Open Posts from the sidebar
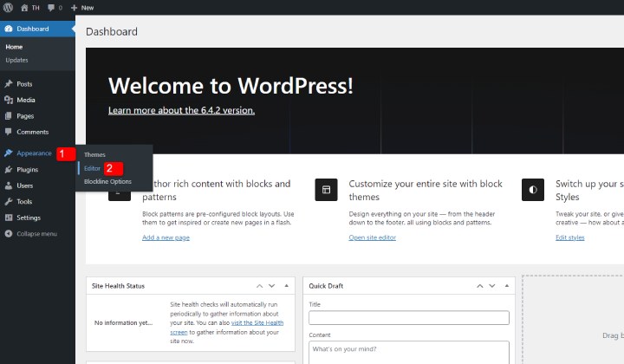The height and width of the screenshot is (364, 624). [x=24, y=84]
